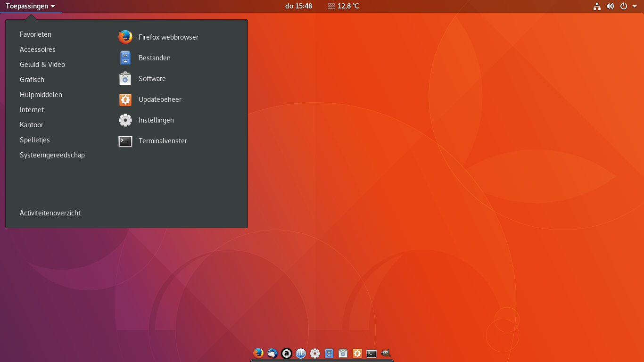The height and width of the screenshot is (362, 644).
Task: Open the Spelletjes category
Action: point(35,140)
